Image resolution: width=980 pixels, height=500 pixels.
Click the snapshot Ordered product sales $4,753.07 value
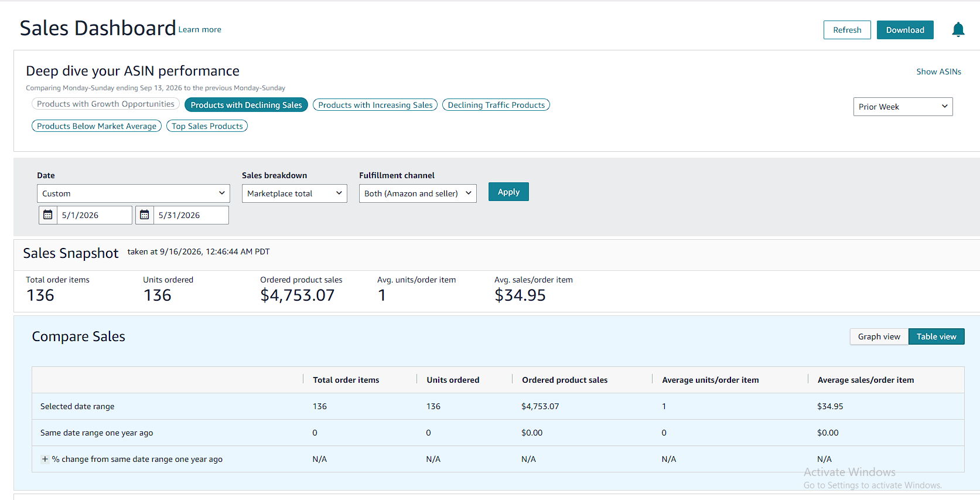(x=298, y=295)
